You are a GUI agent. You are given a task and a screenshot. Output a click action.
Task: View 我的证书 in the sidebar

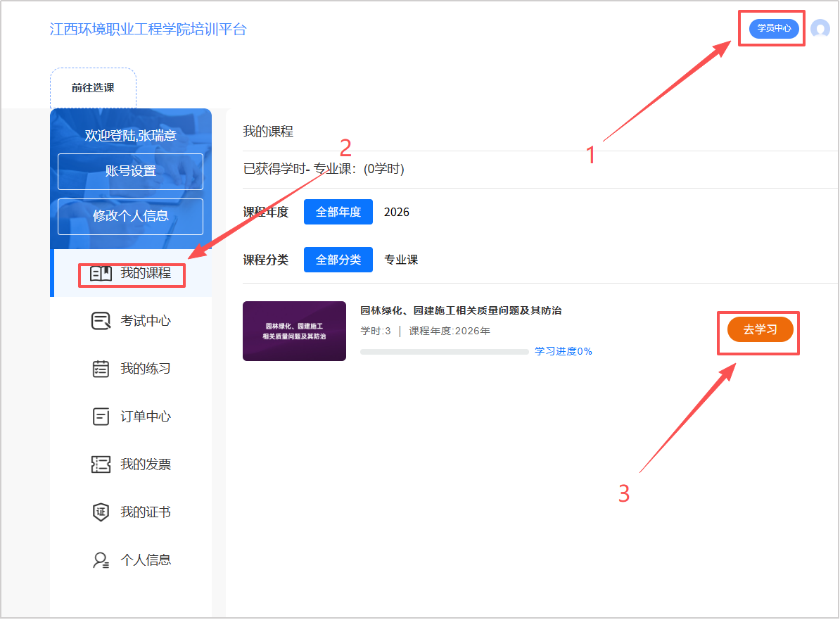[x=132, y=512]
